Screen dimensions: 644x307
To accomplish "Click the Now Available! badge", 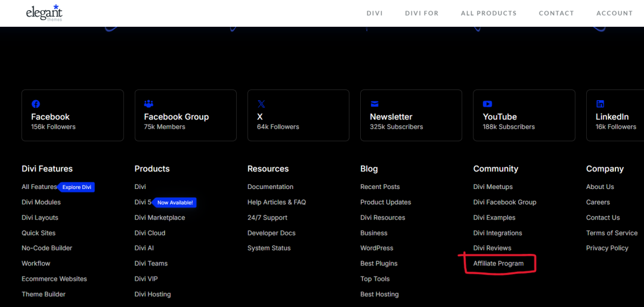I will click(175, 202).
